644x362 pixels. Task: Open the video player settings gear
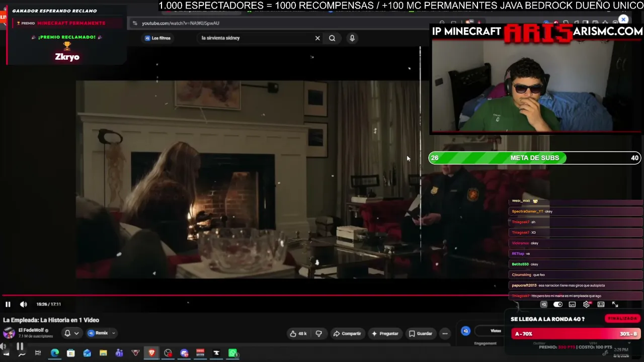point(586,304)
